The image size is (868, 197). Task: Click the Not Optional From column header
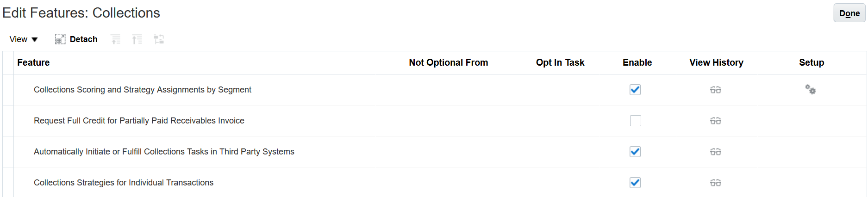tap(448, 62)
